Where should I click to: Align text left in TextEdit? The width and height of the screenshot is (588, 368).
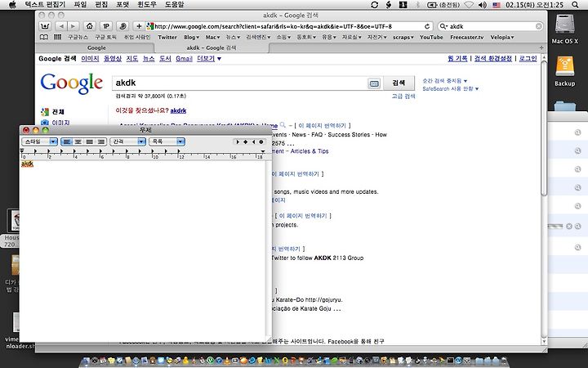[x=66, y=141]
